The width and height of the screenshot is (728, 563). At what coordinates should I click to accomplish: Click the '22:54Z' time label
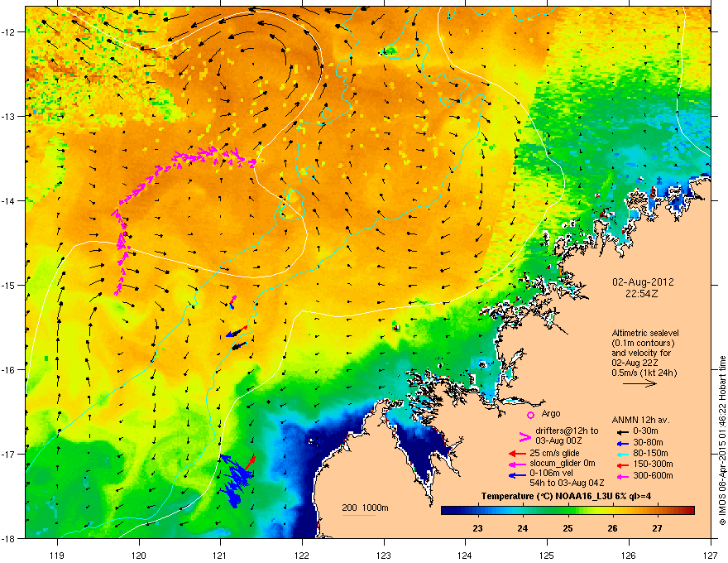click(642, 294)
